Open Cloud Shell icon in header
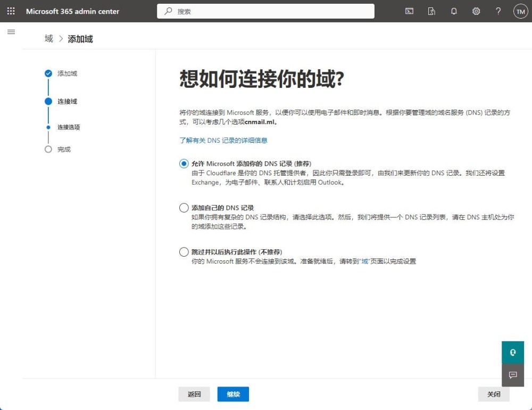This screenshot has width=532, height=410. pyautogui.click(x=409, y=11)
